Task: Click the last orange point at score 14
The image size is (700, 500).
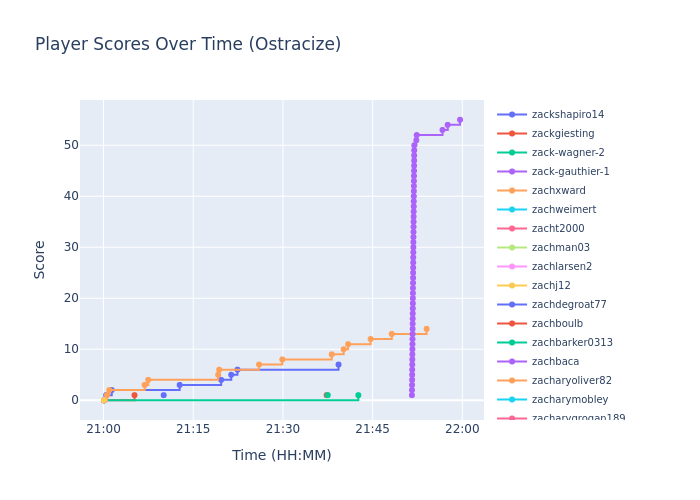Action: point(426,329)
